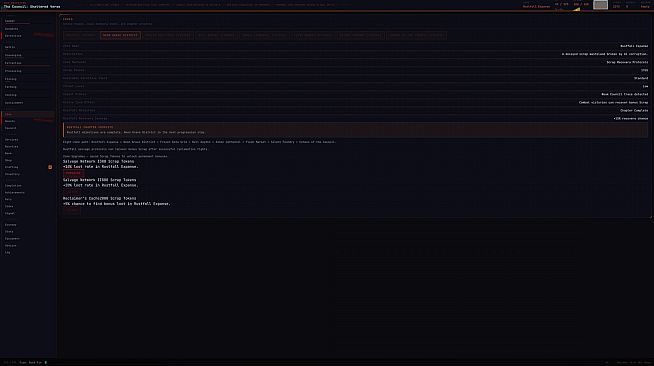Open Crafting in the sidebar
Screen dimensions: 654x366
[12, 167]
